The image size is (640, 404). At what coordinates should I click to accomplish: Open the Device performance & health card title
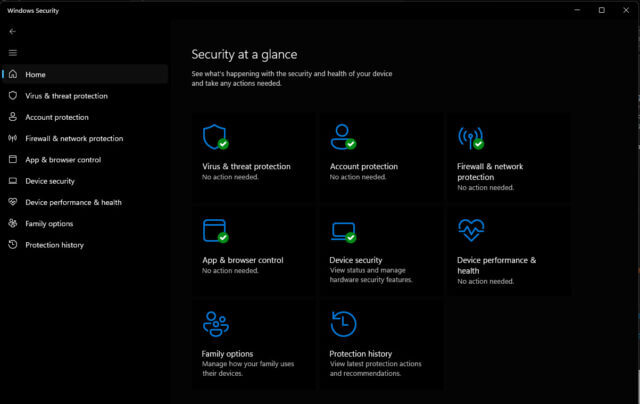click(497, 265)
